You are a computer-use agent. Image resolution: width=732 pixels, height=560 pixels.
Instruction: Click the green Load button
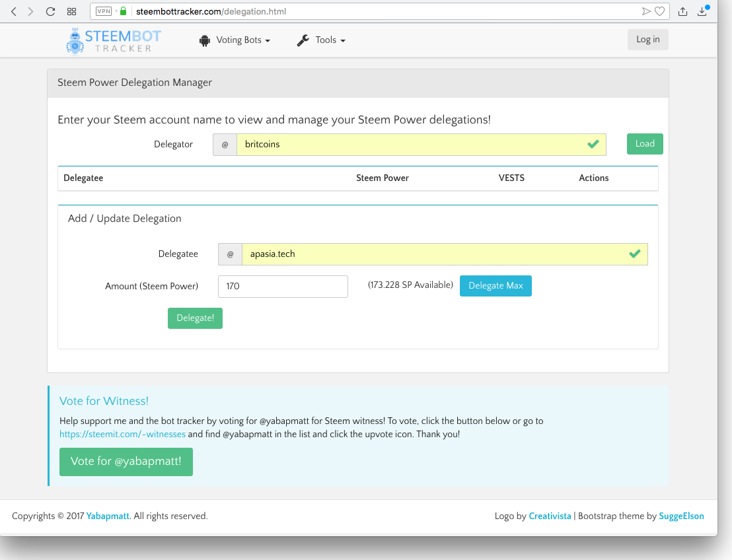click(x=645, y=144)
